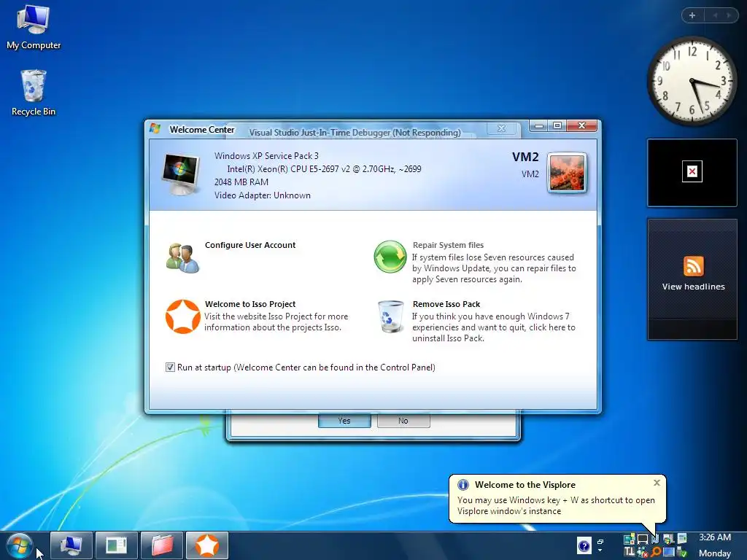This screenshot has height=560, width=747.
Task: Click No in the debugger dialog
Action: click(x=403, y=421)
